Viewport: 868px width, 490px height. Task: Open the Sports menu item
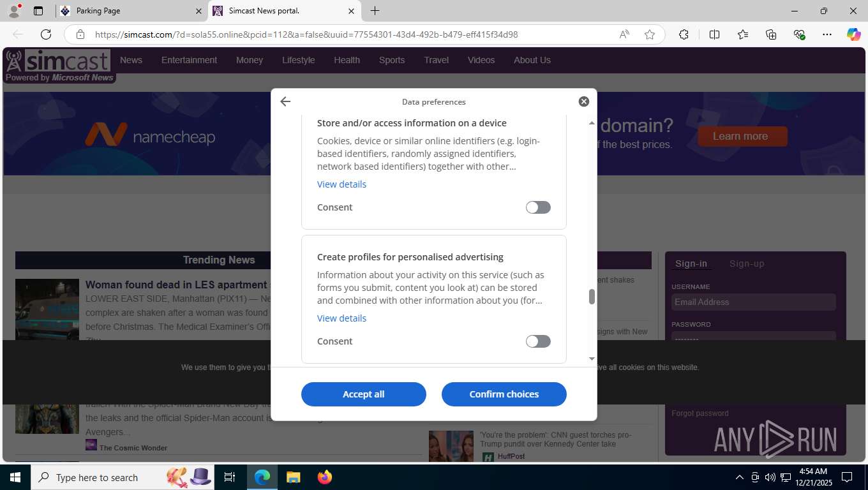coord(392,60)
